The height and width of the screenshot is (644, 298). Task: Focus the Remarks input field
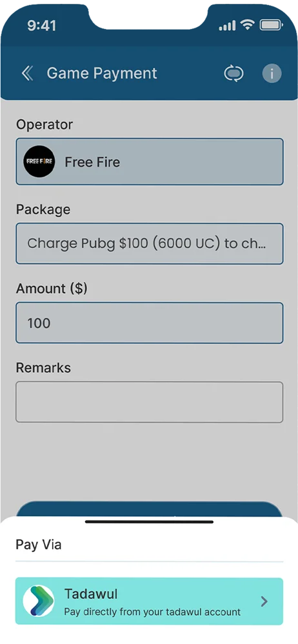point(150,402)
